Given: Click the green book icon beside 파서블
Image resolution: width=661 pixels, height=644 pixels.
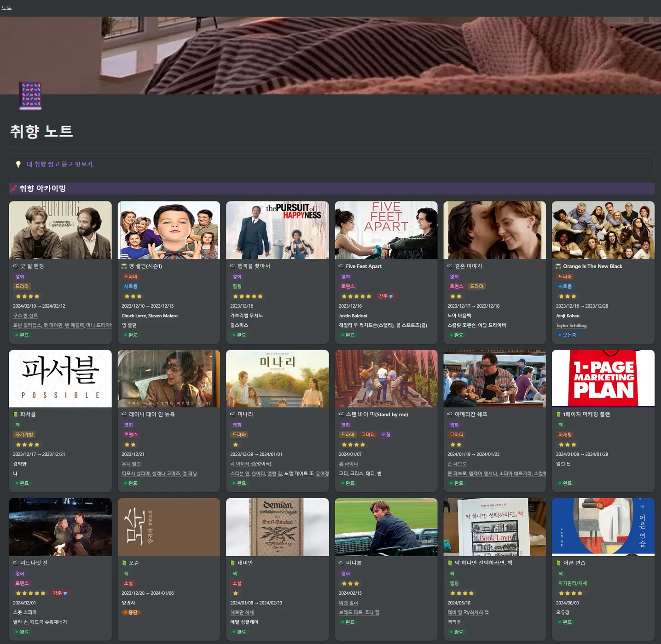Looking at the screenshot, I should click(15, 414).
